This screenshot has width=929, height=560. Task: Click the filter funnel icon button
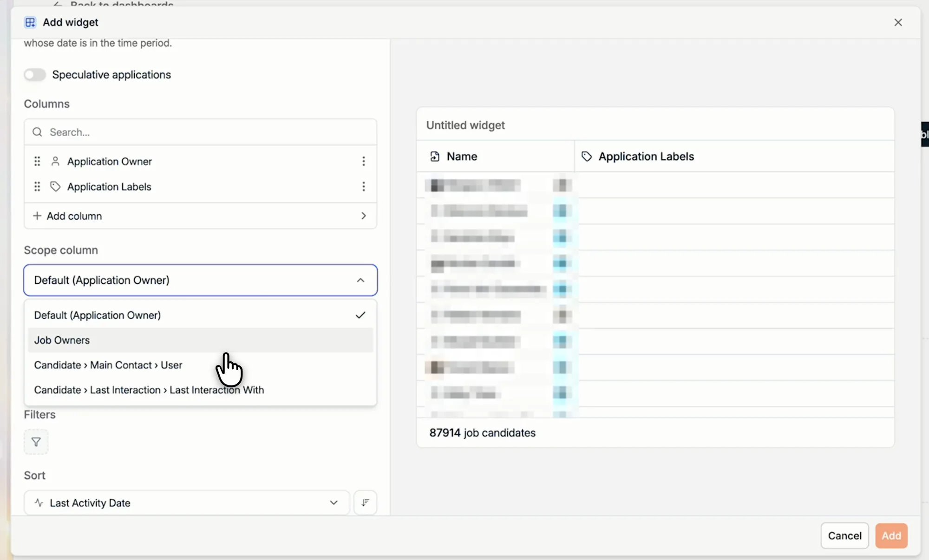[x=36, y=442]
